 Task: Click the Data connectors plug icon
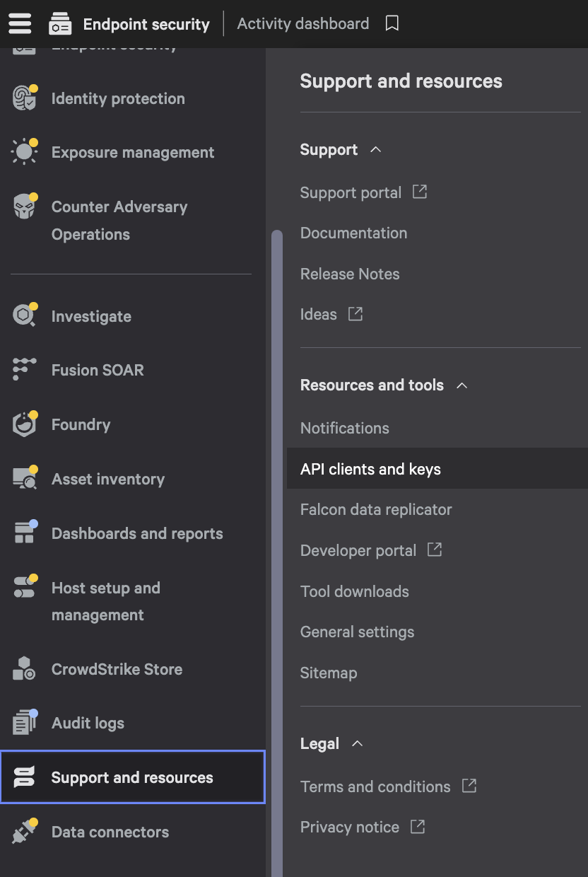click(x=25, y=832)
